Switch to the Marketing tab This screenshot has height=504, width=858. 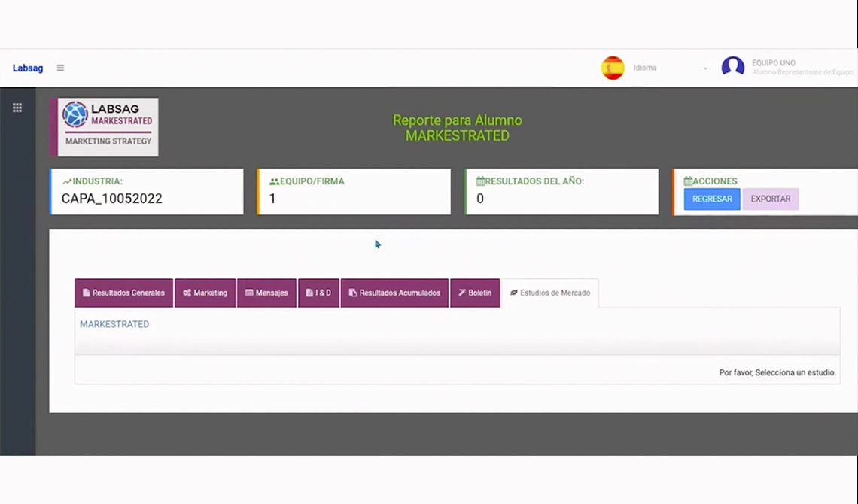(x=205, y=293)
